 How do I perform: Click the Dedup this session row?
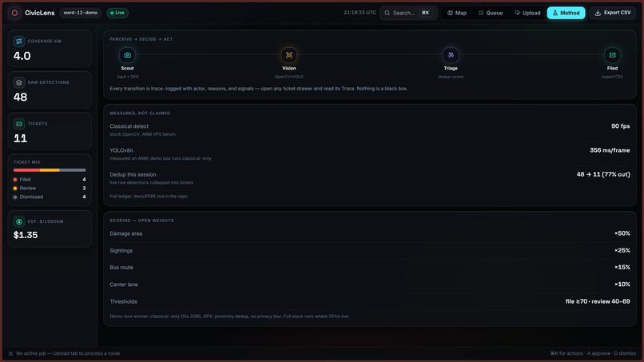370,178
